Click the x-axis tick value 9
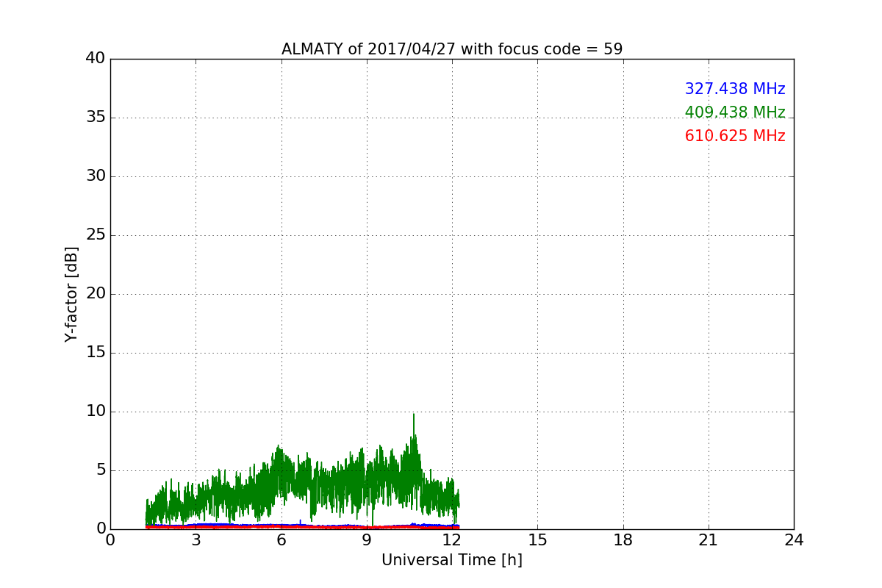 367,540
